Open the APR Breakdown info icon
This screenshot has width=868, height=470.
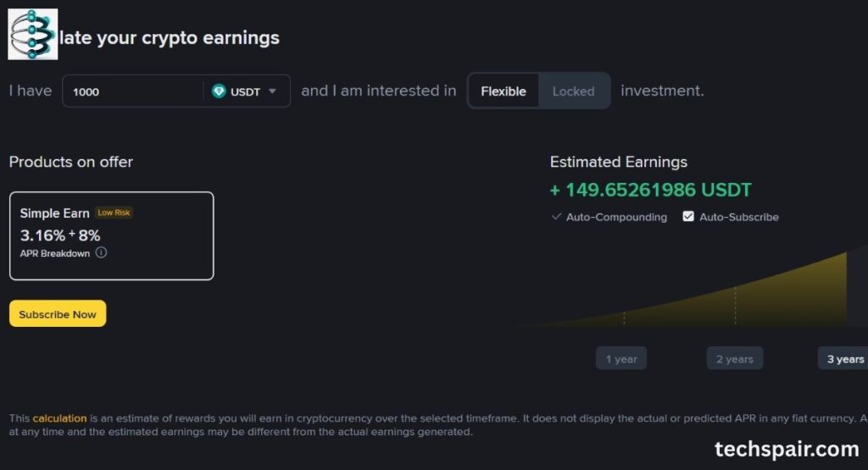coord(101,252)
